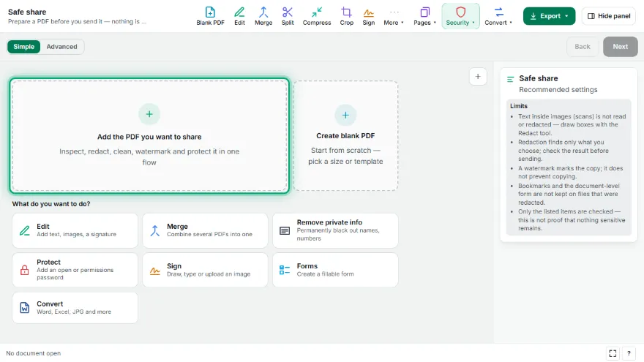Click plus icon to add PDF to share
Screen dimensions: 644x362
coord(149,114)
